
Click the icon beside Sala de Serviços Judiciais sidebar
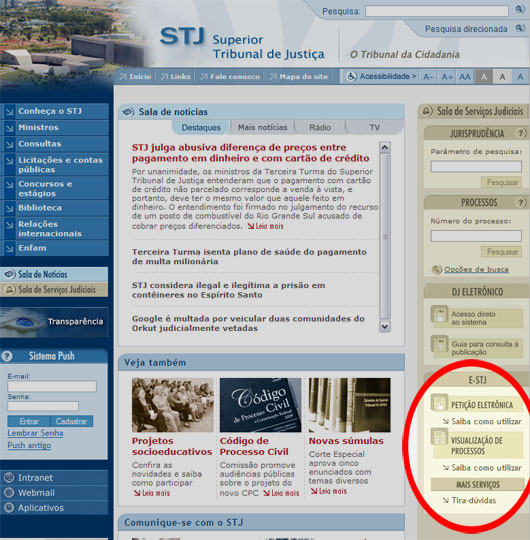coord(10,289)
